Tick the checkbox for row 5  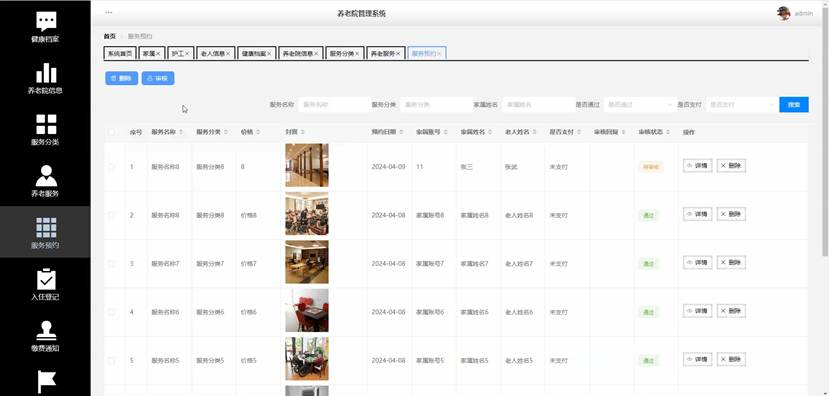tap(112, 361)
